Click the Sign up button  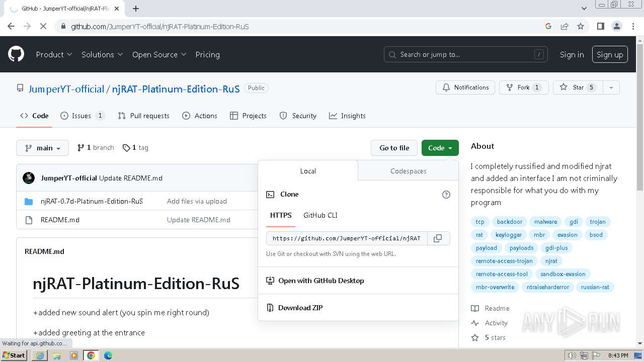(x=610, y=54)
